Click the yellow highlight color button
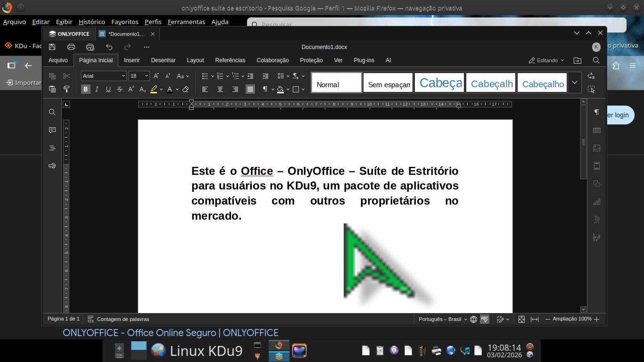Screen dimensions: 644x362 (x=154, y=89)
